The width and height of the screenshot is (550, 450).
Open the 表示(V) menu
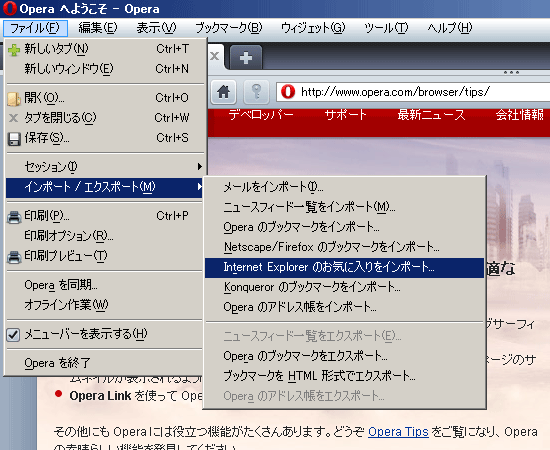tap(156, 28)
